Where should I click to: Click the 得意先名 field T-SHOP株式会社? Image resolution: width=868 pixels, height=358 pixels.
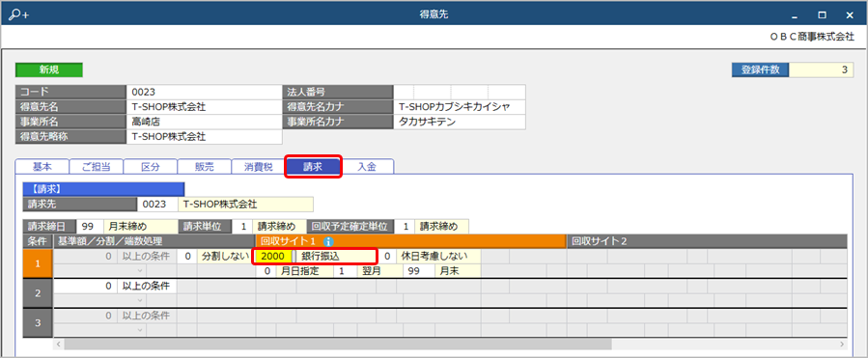pyautogui.click(x=205, y=107)
